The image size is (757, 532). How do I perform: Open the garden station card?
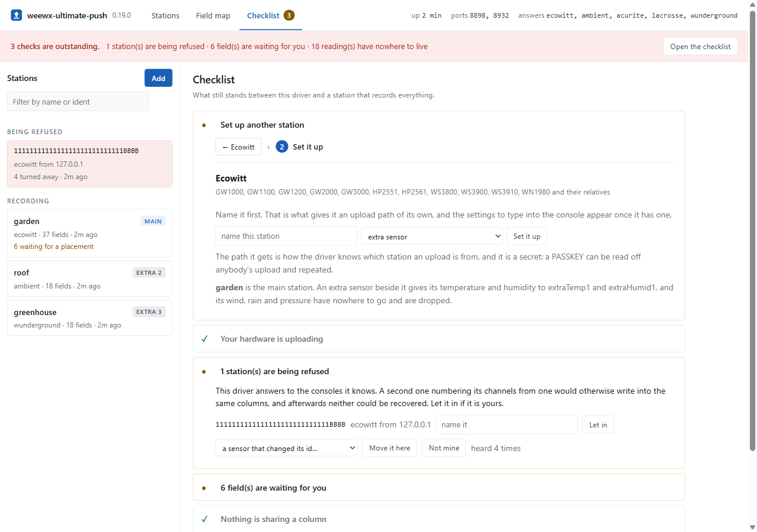tap(90, 233)
